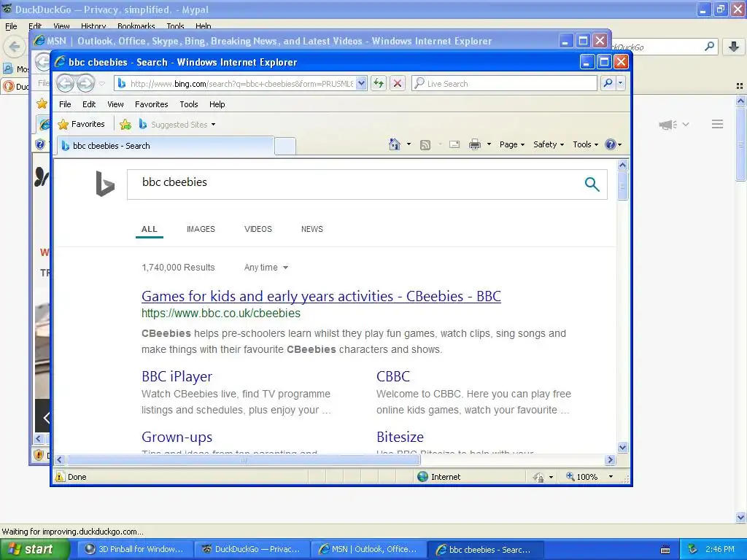Expand the Print dropdown arrow

(x=489, y=144)
